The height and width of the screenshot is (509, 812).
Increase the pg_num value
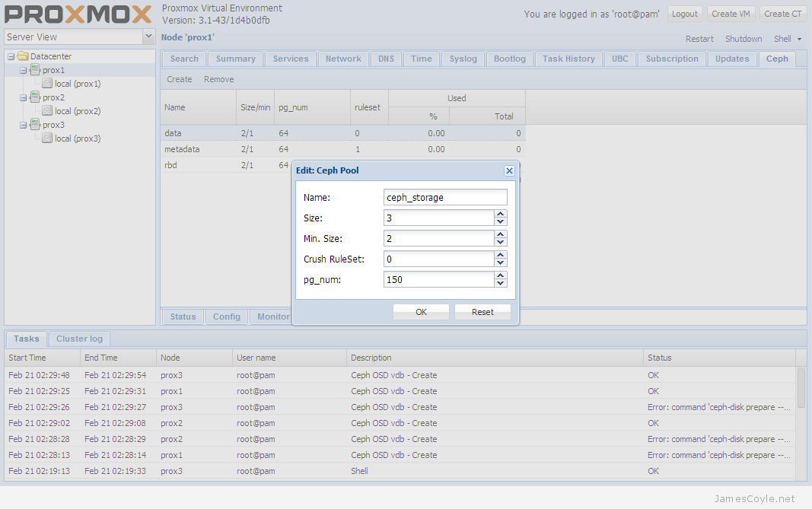500,275
